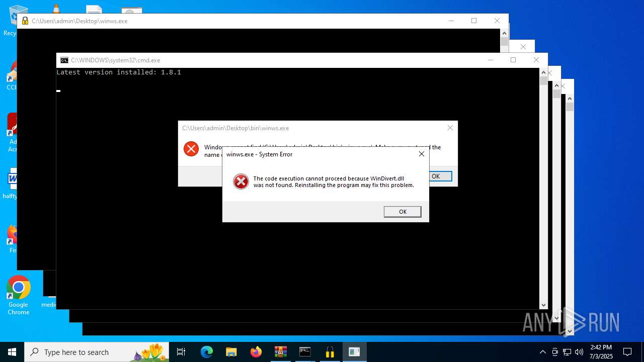Screen dimensions: 644x362
Task: Launch Microsoft Edge from taskbar
Action: click(207, 352)
